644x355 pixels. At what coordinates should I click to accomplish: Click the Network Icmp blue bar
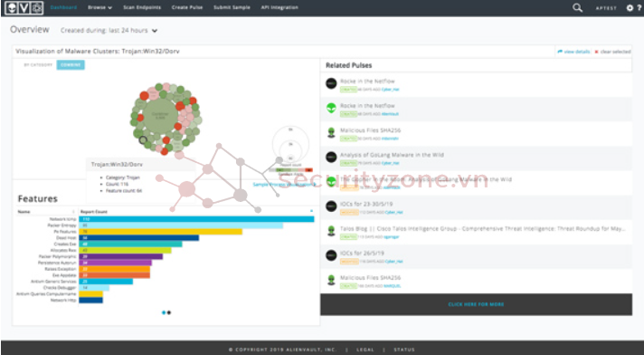pyautogui.click(x=196, y=219)
